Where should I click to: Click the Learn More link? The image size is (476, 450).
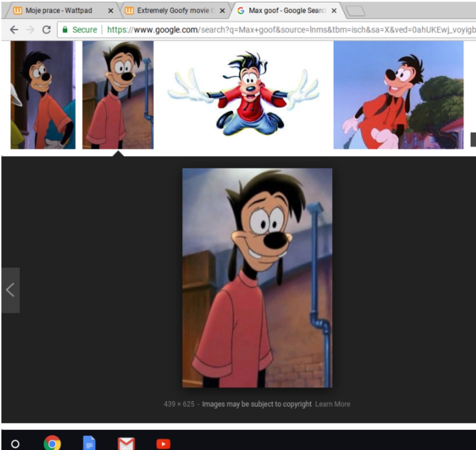point(332,404)
